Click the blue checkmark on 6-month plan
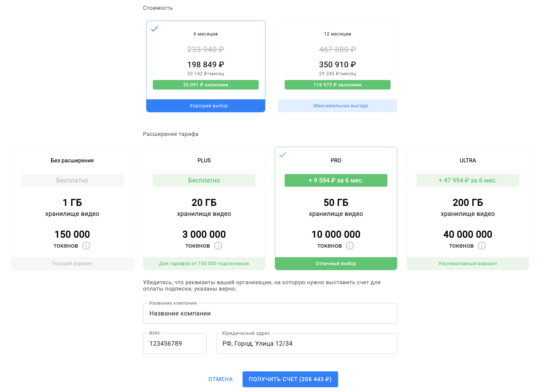The image size is (546, 392). point(154,29)
